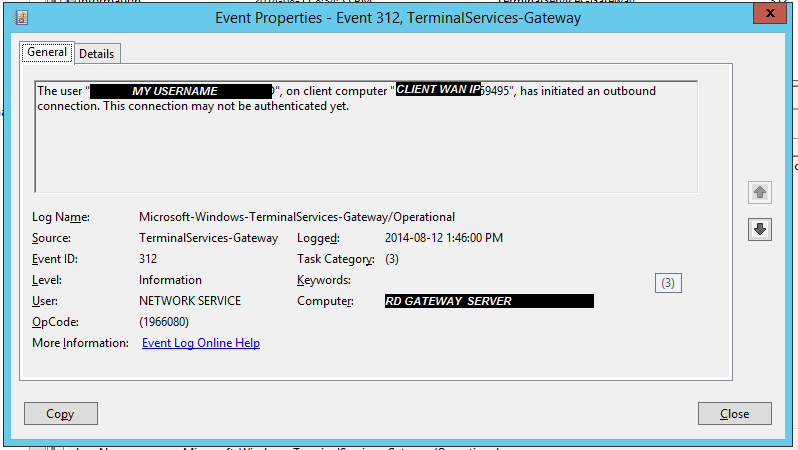798x450 pixels.
Task: Select the OpCode value (1966080)
Action: point(164,322)
